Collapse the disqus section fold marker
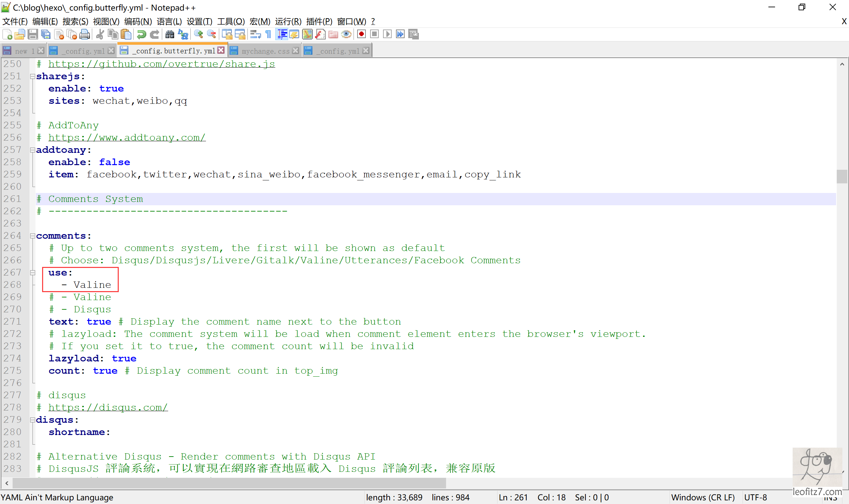849x504 pixels. coord(33,419)
